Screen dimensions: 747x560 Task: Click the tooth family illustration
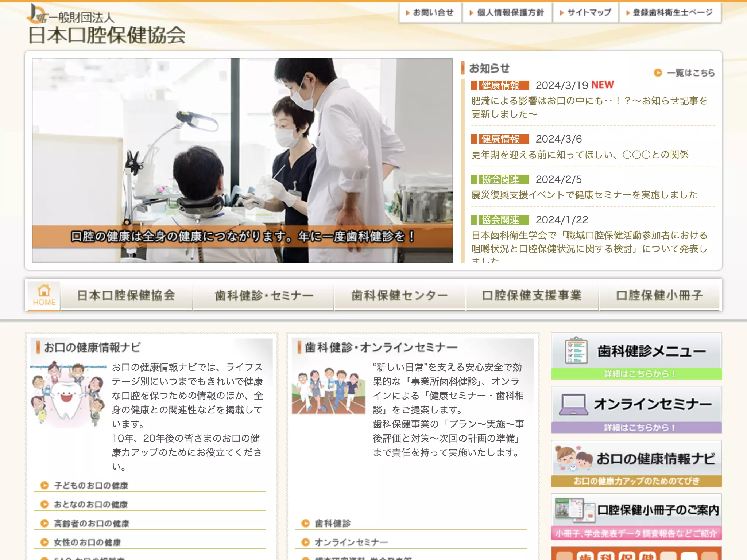click(69, 394)
